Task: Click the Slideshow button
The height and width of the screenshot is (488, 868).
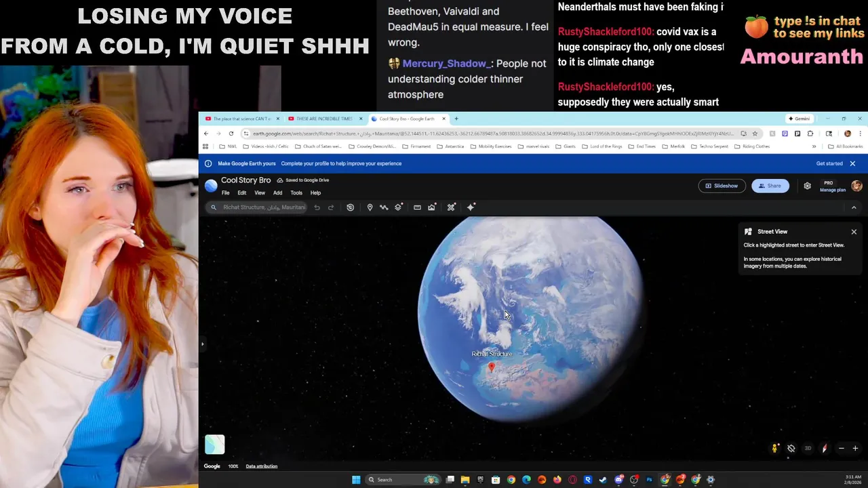Action: pyautogui.click(x=722, y=186)
